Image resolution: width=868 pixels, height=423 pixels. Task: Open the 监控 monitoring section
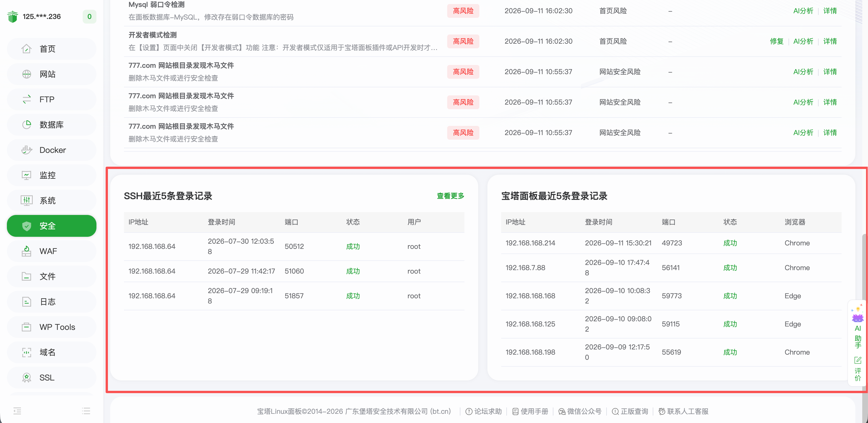51,175
